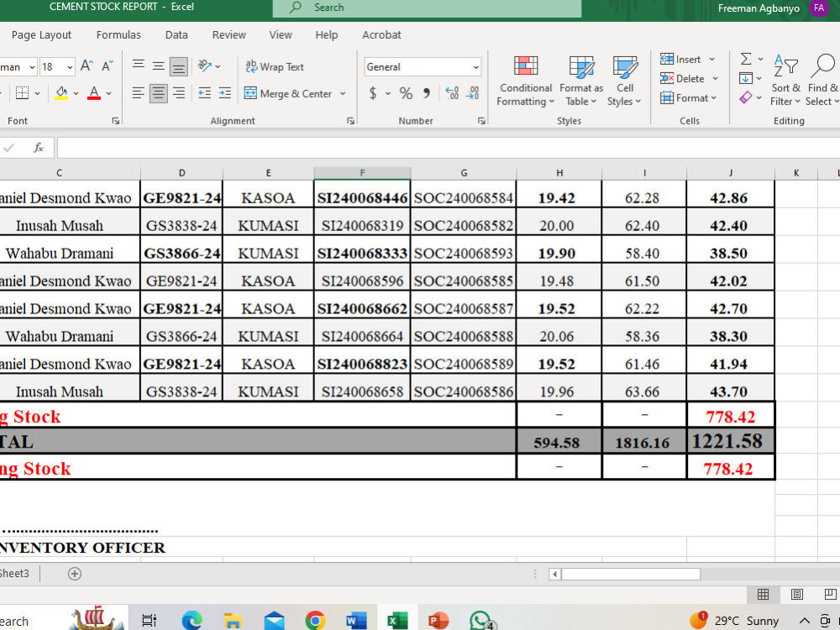Screen dimensions: 840x630
Task: Open Task View on taskbar
Action: pos(149,621)
